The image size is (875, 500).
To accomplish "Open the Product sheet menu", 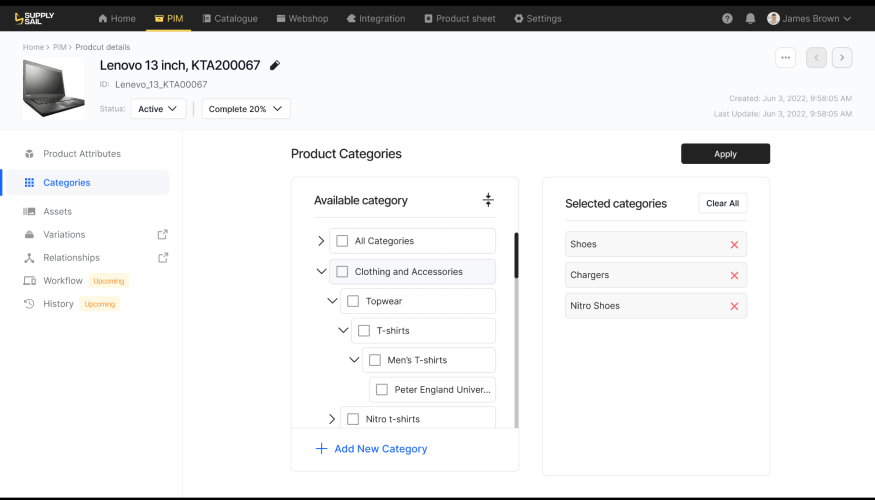I will point(460,18).
